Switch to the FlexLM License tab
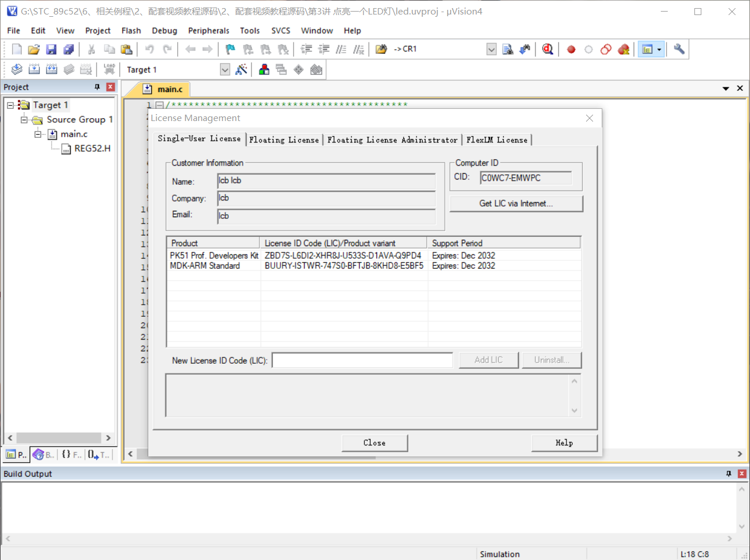 (497, 140)
